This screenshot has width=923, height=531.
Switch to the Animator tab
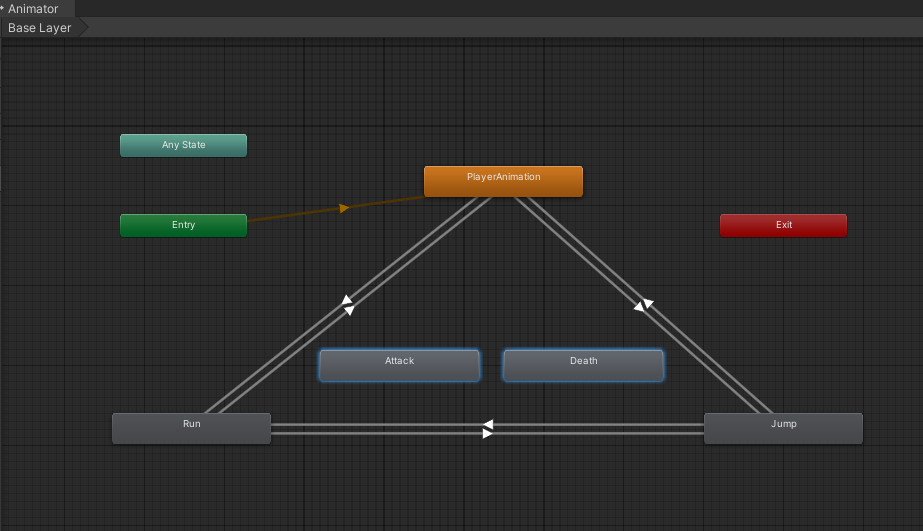pyautogui.click(x=33, y=9)
